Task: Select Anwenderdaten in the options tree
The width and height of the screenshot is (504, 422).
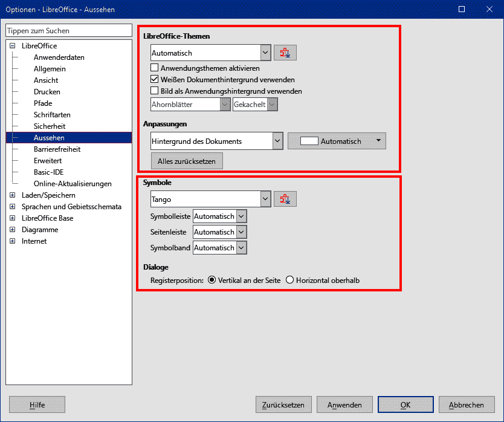Action: point(59,57)
